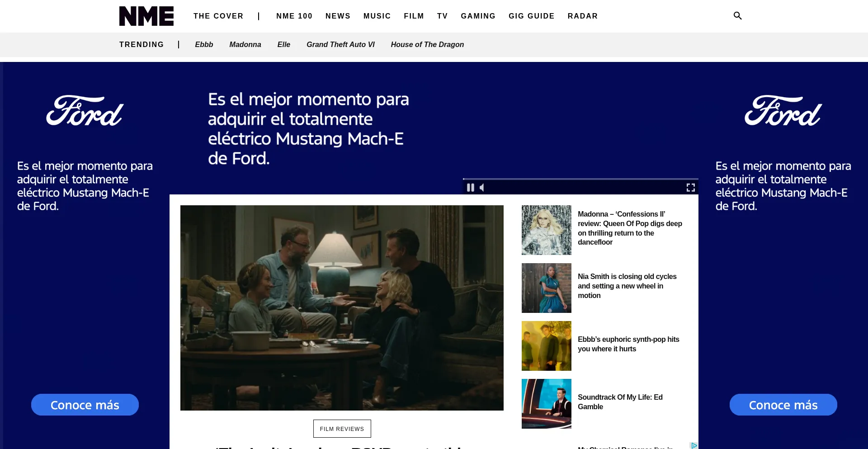This screenshot has height=449, width=868.
Task: Pause the video ad
Action: [x=471, y=187]
